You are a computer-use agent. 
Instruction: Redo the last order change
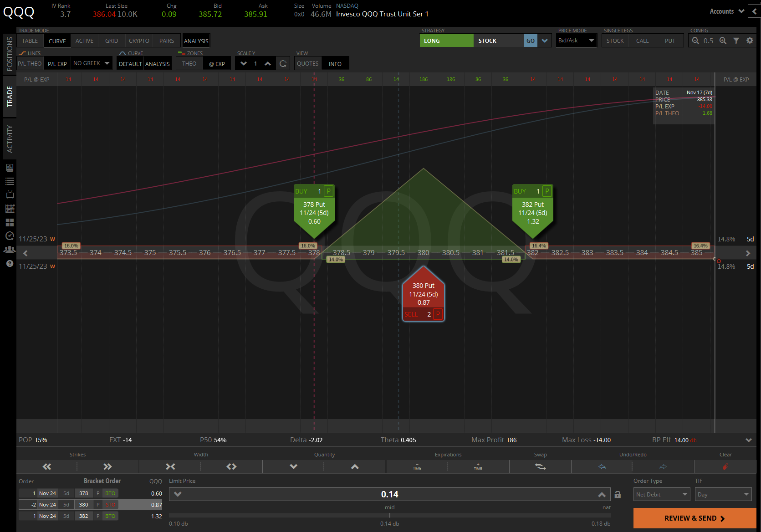(x=663, y=466)
